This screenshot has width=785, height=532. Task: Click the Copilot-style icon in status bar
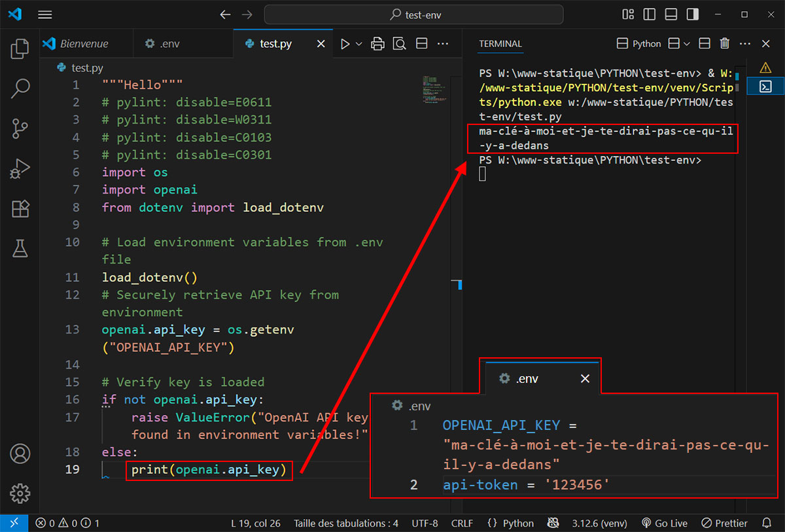point(553,523)
